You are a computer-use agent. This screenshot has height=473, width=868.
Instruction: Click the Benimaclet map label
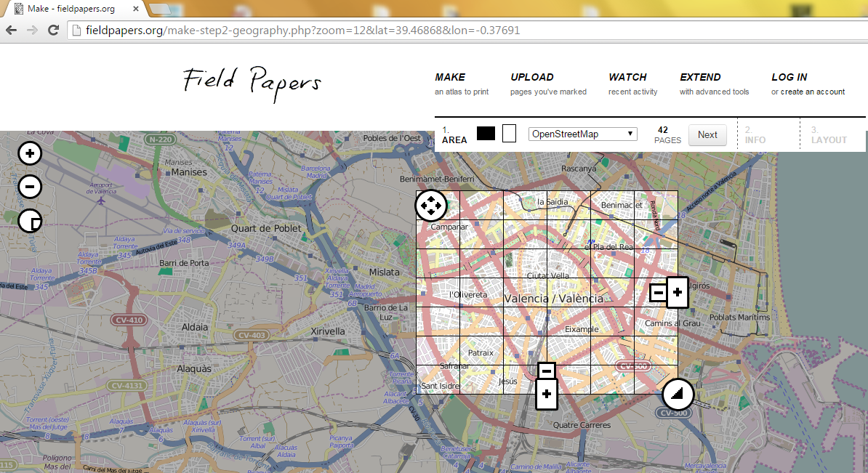point(622,205)
